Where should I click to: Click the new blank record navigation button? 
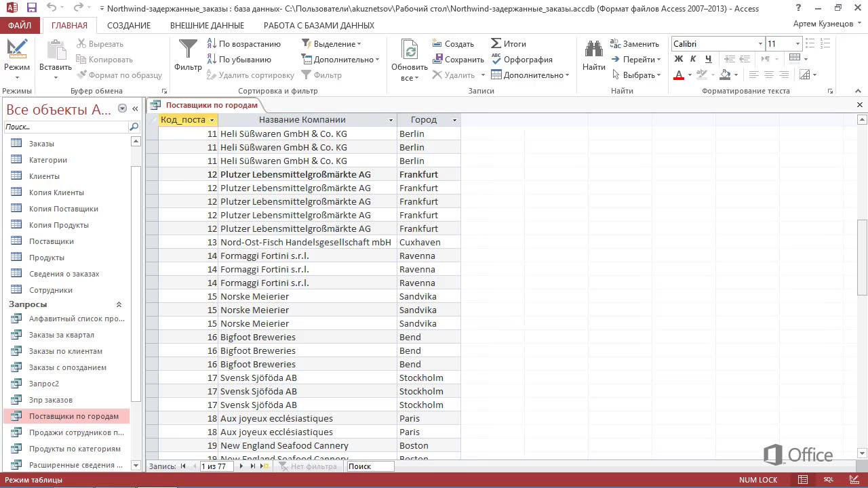pos(265,466)
